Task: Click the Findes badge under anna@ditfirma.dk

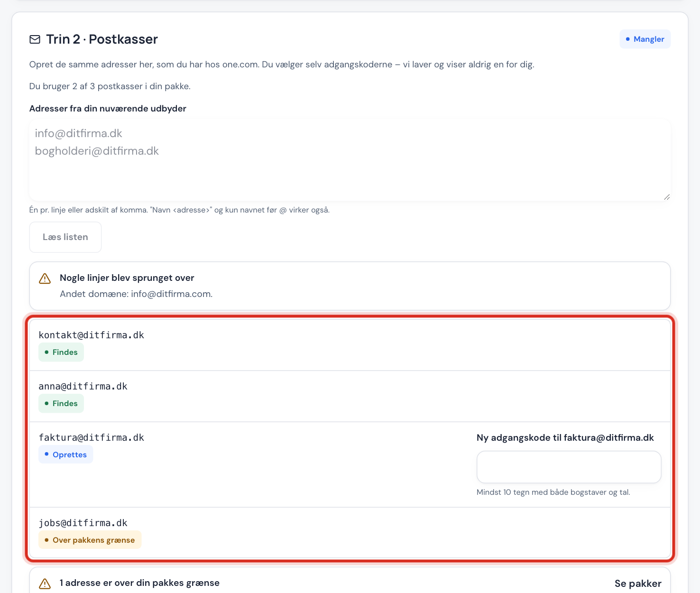Action: [x=61, y=403]
